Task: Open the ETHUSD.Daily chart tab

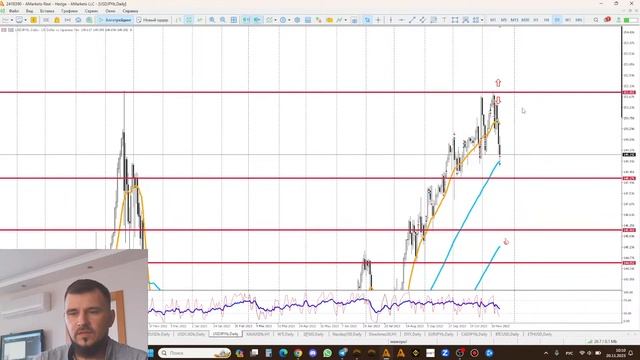Action: (540, 334)
